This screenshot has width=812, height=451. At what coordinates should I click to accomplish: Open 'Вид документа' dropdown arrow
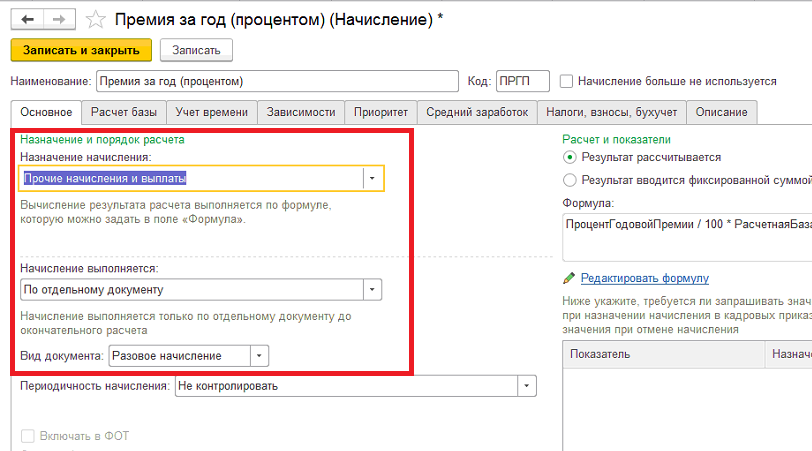259,356
